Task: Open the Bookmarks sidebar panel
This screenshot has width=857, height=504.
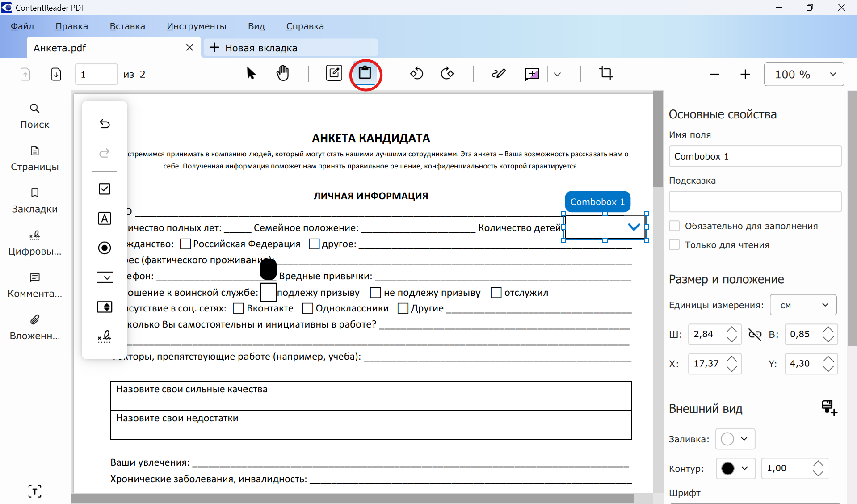Action: tap(34, 201)
